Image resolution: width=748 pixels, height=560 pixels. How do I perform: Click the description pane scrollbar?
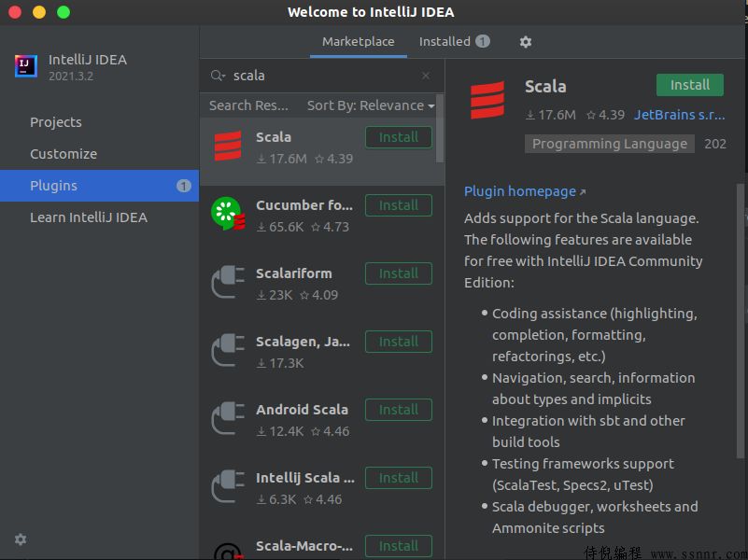tap(741, 320)
